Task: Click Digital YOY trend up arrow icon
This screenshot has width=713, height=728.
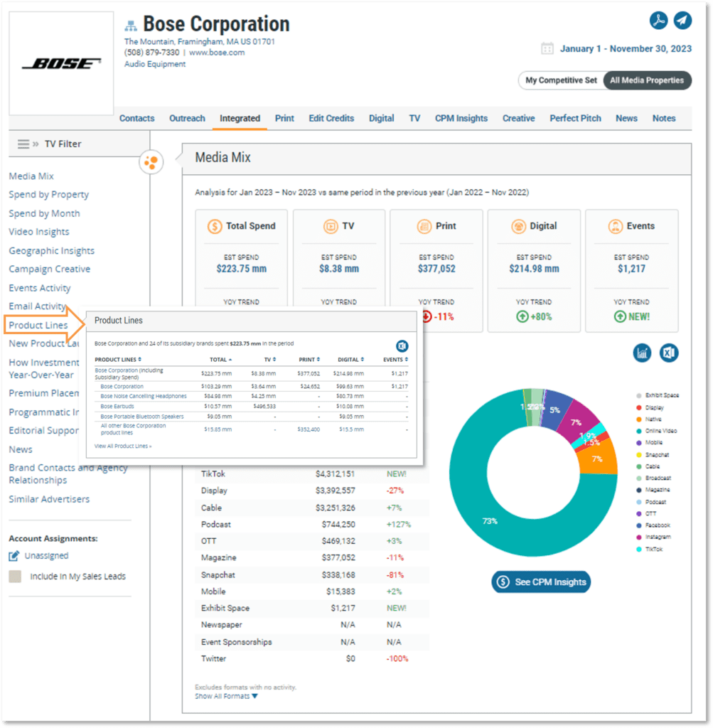Action: coord(522,316)
